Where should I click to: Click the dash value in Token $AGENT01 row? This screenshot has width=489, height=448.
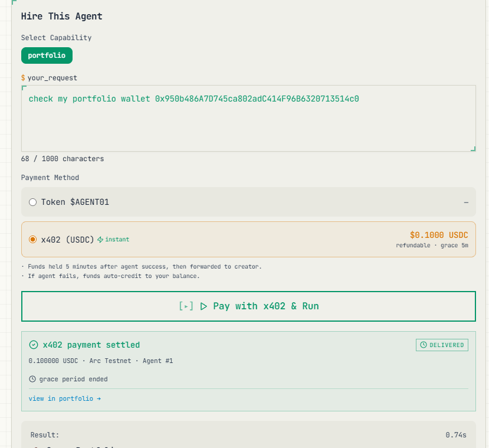pyautogui.click(x=466, y=202)
